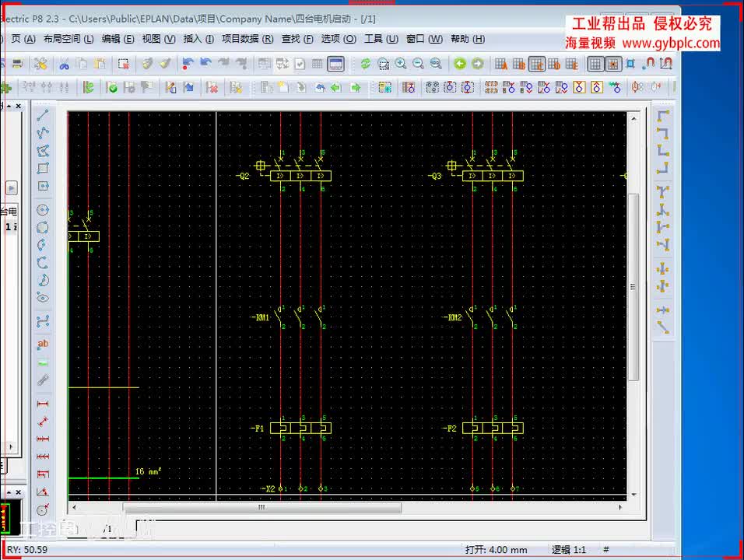The width and height of the screenshot is (744, 560).
Task: Click the Redraw refresh icon
Action: tap(365, 64)
